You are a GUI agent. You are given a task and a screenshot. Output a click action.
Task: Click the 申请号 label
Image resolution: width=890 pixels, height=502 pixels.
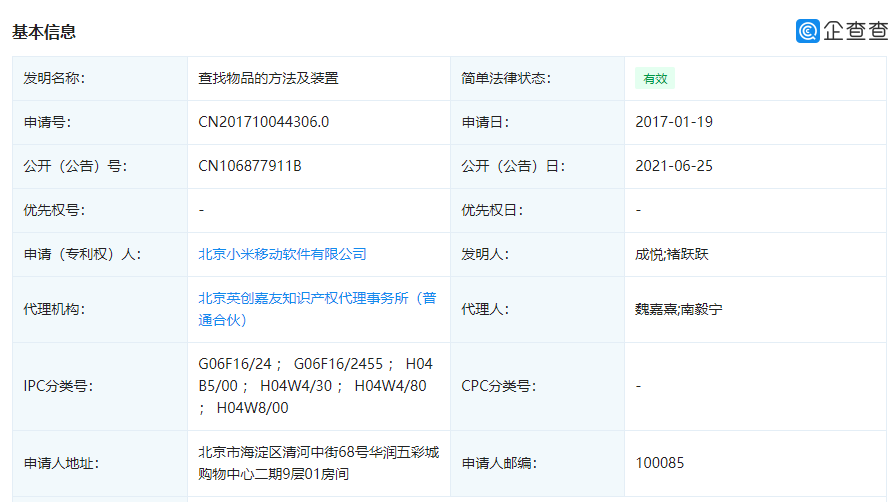click(x=47, y=122)
